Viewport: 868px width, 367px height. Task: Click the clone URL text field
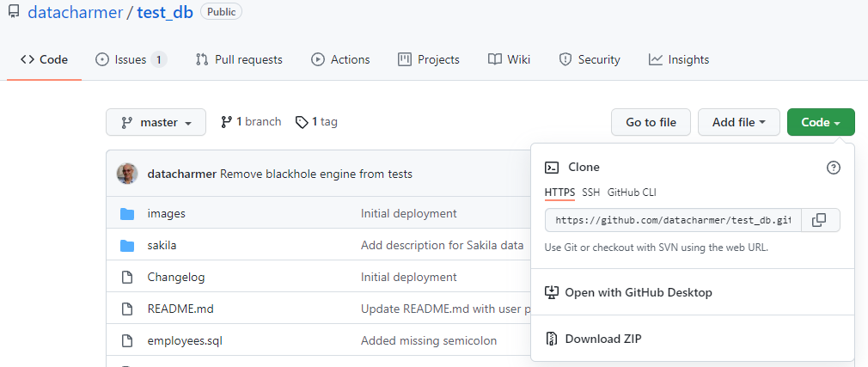tap(673, 220)
